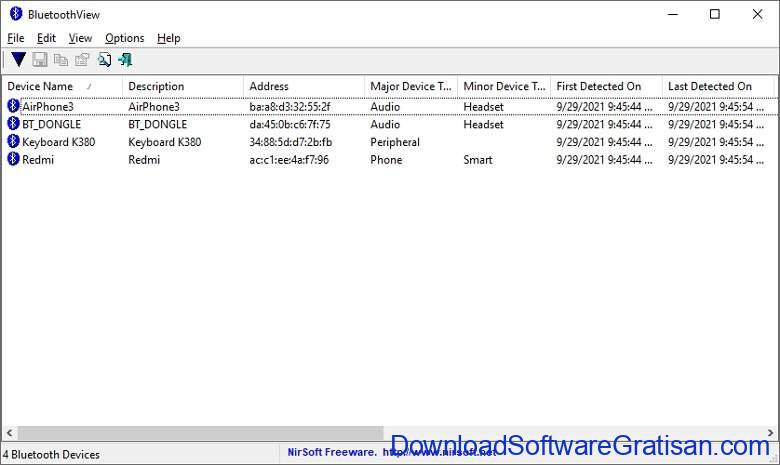
Task: Click Smart minor type in Redmi row
Action: [478, 160]
